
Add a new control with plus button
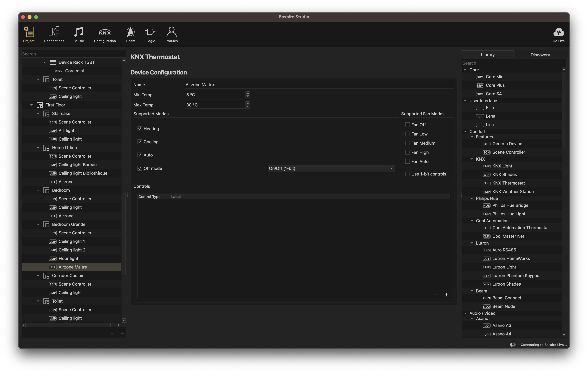pyautogui.click(x=446, y=295)
